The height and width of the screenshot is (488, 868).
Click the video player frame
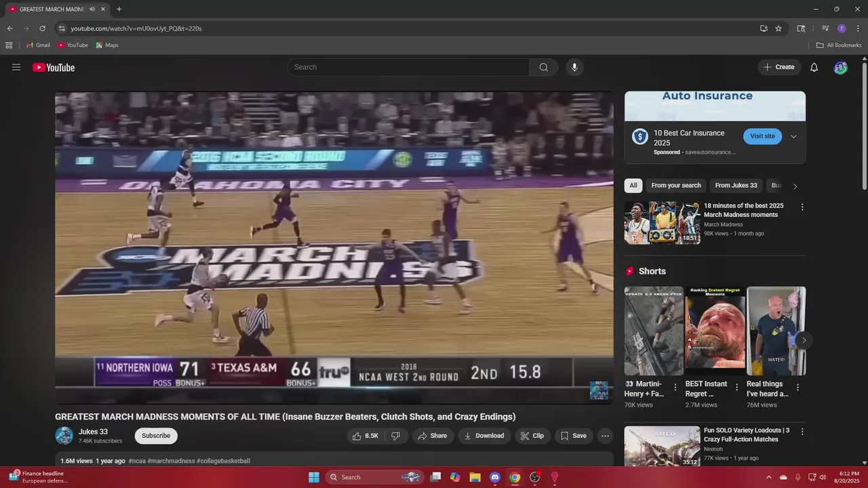[x=334, y=248]
